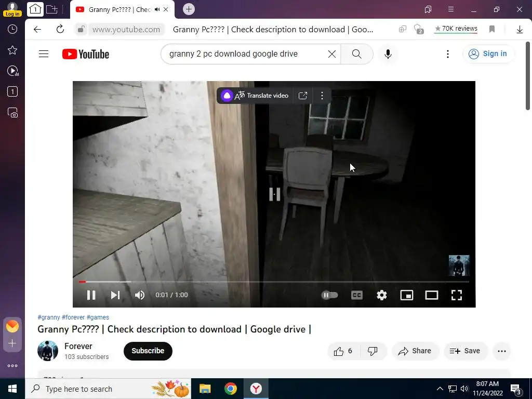Skip to the next video
This screenshot has width=532, height=399.
115,295
